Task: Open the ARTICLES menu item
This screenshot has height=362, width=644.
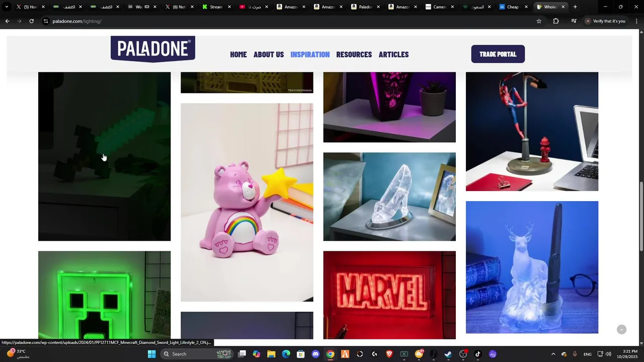Action: pos(393,54)
